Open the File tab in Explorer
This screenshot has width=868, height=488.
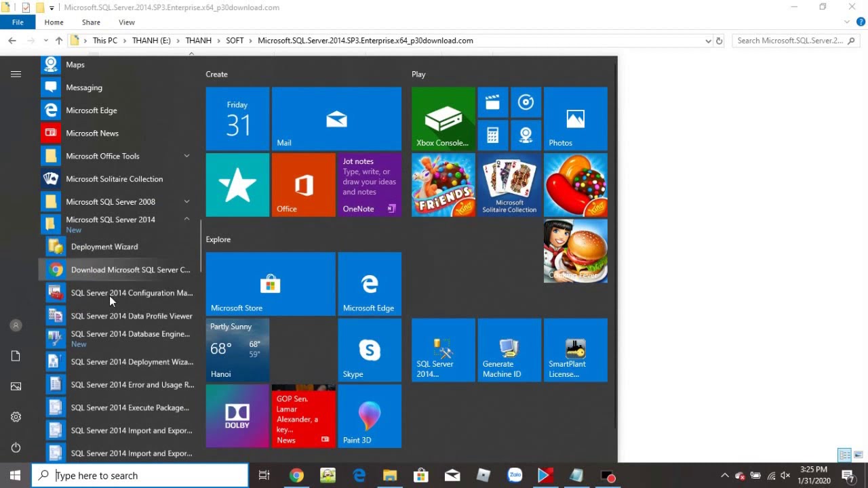tap(18, 22)
